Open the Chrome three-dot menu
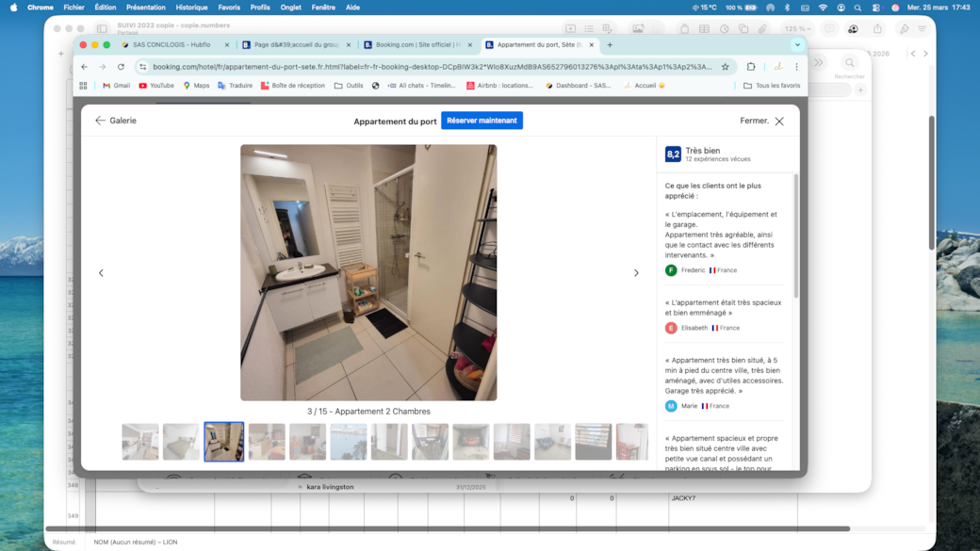This screenshot has width=980, height=551. (x=796, y=67)
